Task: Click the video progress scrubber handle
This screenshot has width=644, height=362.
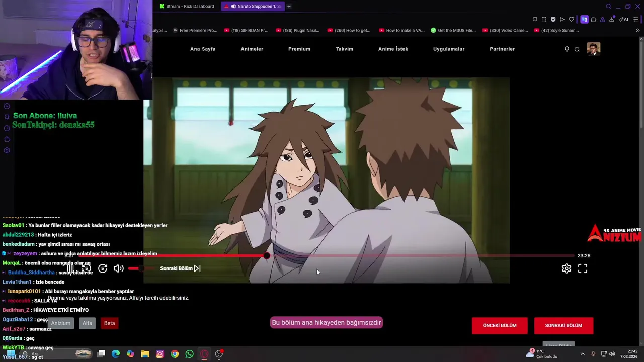Action: 267,255
